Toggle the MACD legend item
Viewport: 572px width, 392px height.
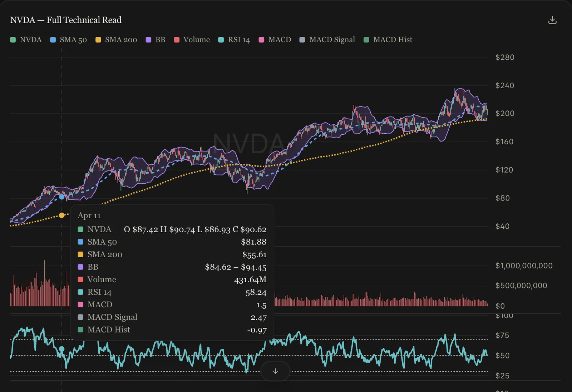275,40
